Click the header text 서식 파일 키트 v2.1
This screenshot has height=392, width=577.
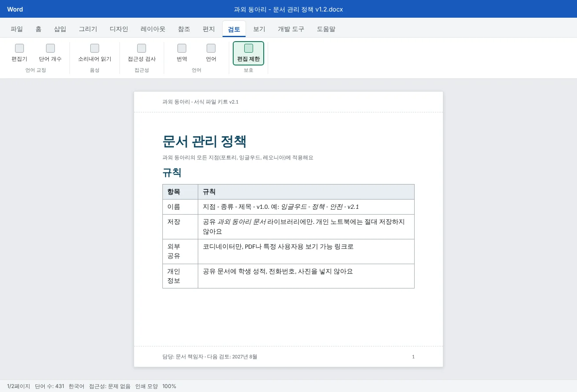coord(216,102)
